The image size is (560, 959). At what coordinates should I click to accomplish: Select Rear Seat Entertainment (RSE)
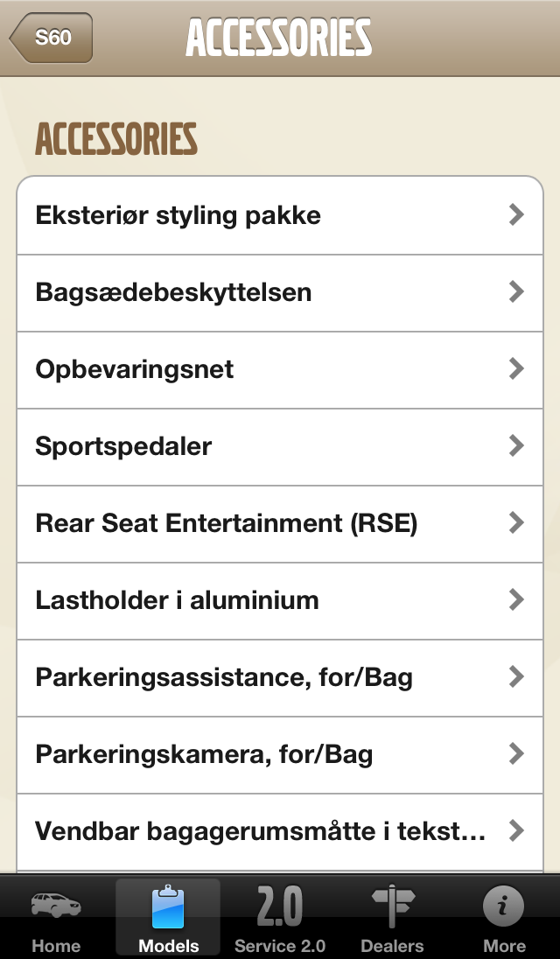point(226,523)
